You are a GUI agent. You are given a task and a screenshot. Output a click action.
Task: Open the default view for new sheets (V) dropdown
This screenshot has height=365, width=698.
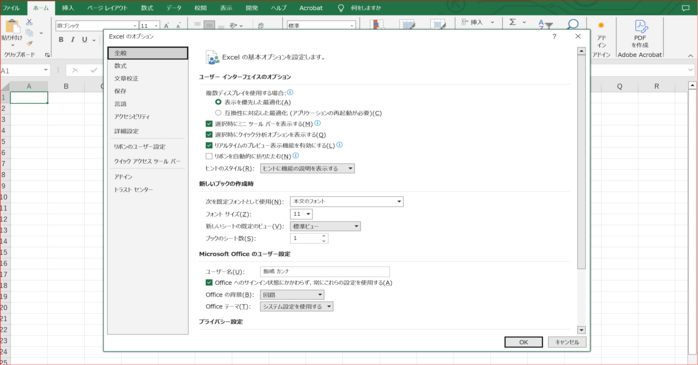(325, 226)
